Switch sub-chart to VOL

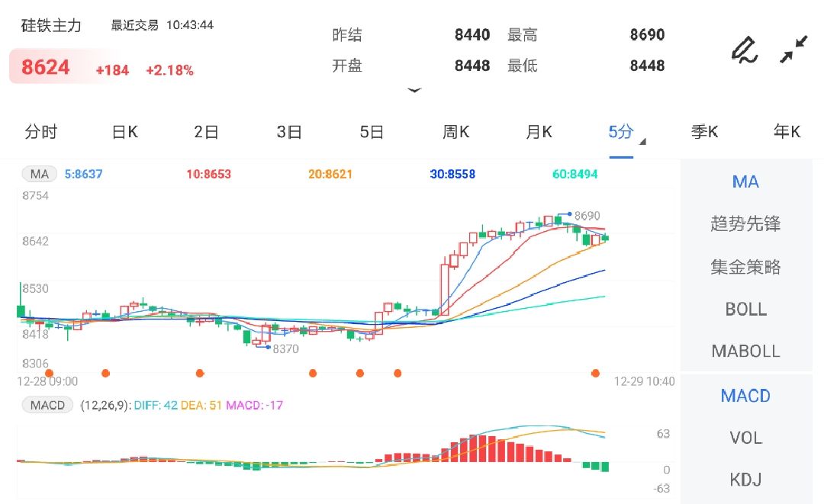745,438
